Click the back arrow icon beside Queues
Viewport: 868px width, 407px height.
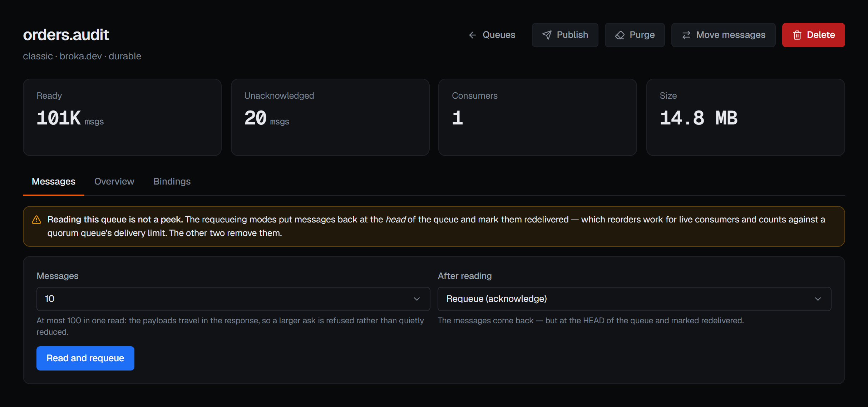[x=472, y=35]
